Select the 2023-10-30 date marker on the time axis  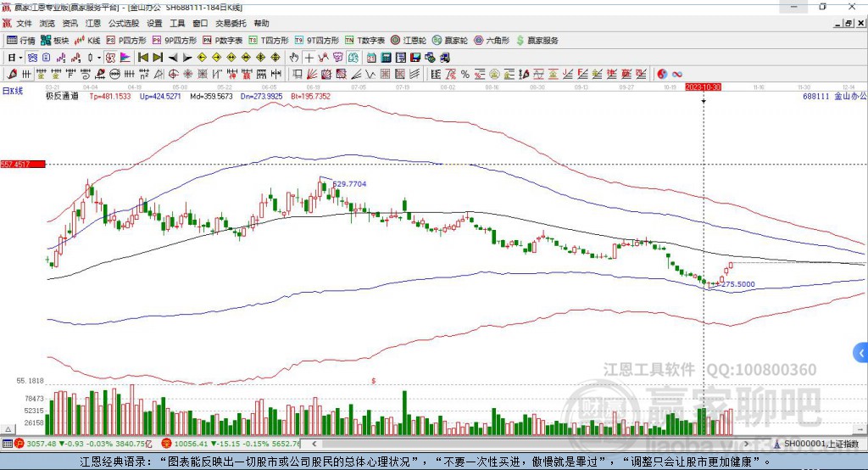pos(703,87)
